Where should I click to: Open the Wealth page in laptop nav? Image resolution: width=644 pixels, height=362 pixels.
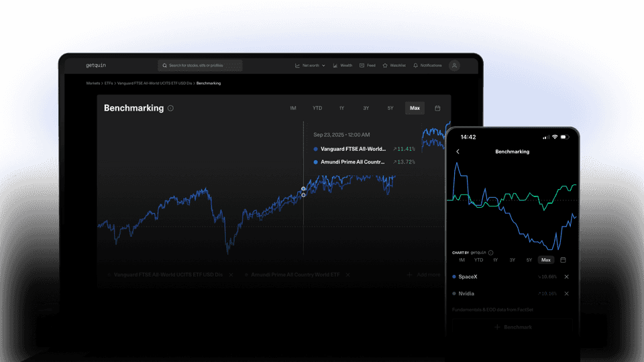tap(343, 65)
